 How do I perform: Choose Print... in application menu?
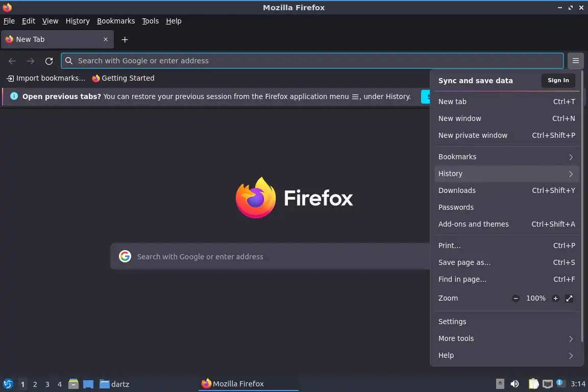point(507,246)
